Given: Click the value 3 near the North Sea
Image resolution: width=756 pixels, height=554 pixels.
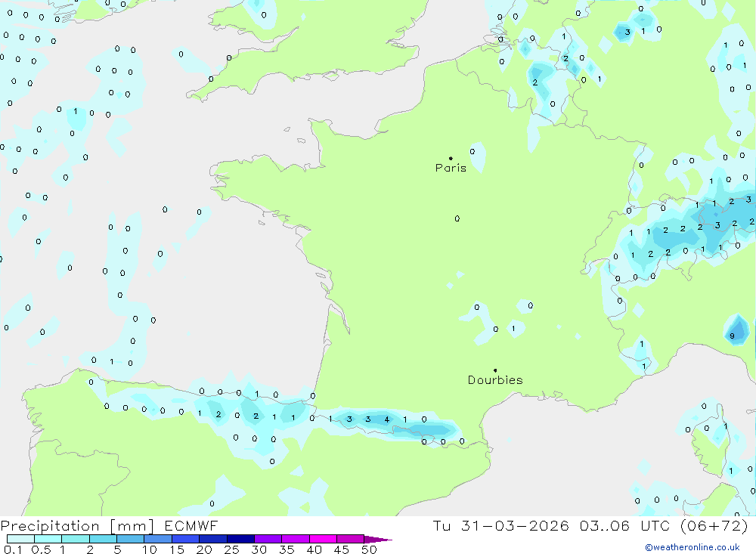Looking at the screenshot, I should click(627, 32).
